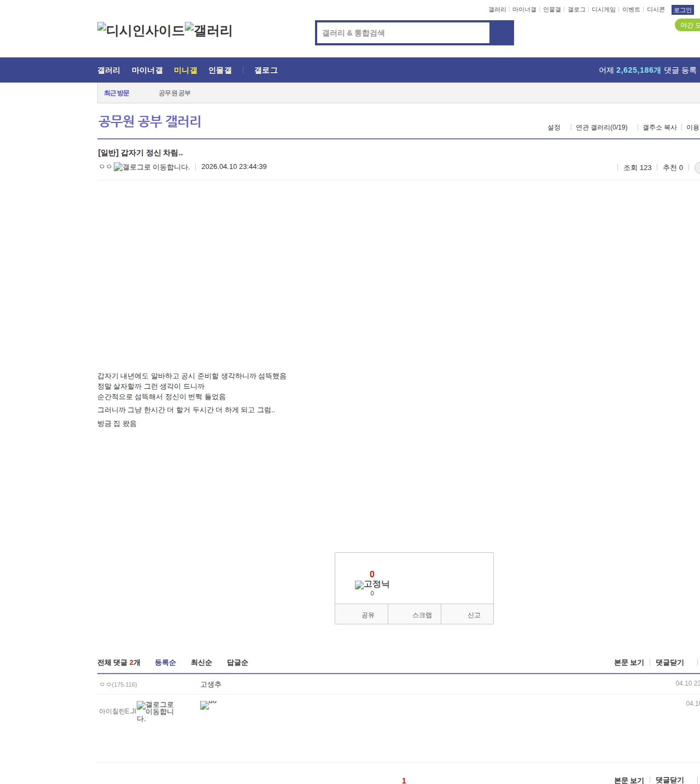
Task: Click the 고정닉 recommend icon
Action: click(372, 584)
